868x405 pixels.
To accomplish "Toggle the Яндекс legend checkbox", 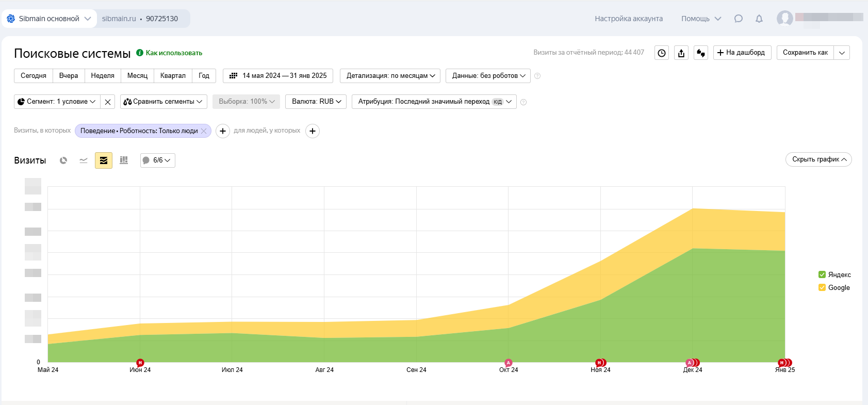I will click(x=822, y=274).
